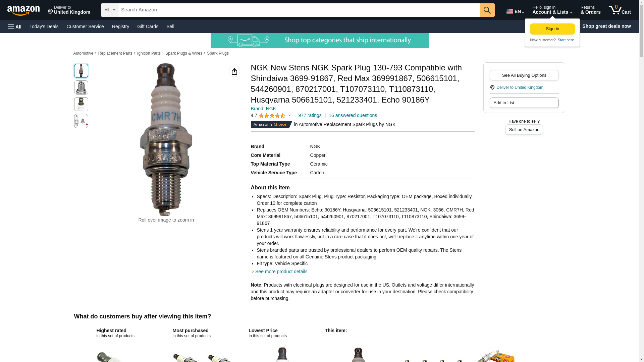Select the second spark plug thumbnail

[81, 87]
